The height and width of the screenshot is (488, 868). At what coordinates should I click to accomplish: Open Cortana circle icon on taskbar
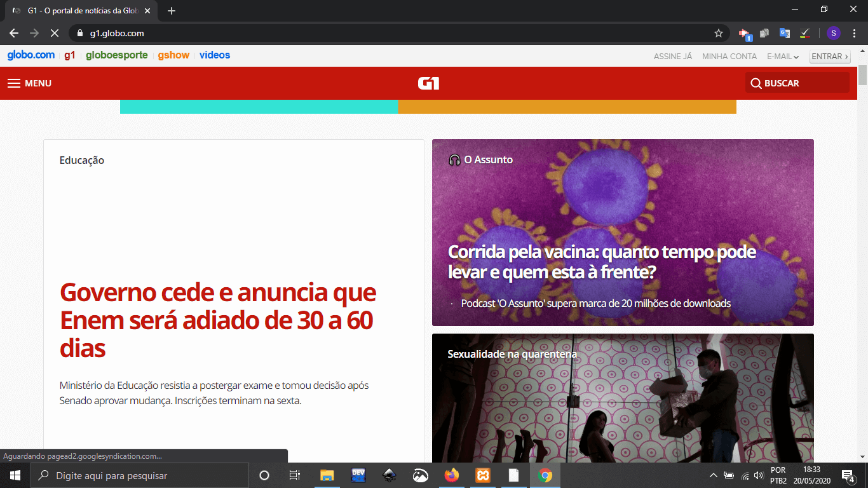[264, 475]
